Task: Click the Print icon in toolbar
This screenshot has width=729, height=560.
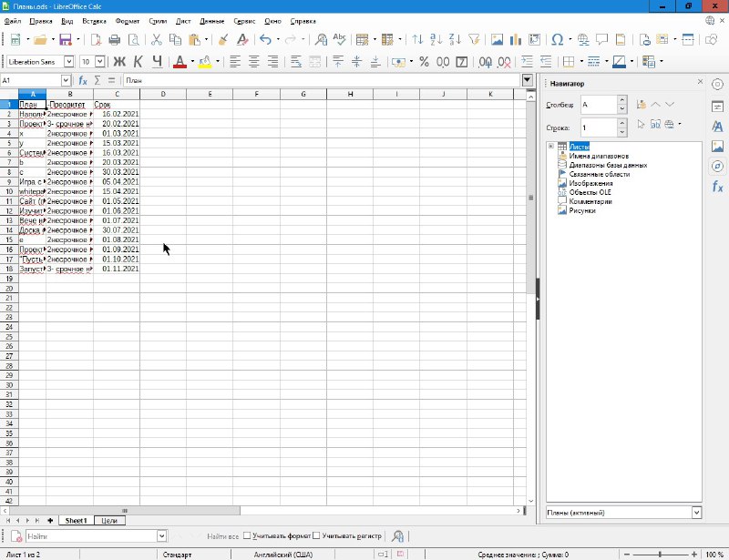Action: click(115, 40)
